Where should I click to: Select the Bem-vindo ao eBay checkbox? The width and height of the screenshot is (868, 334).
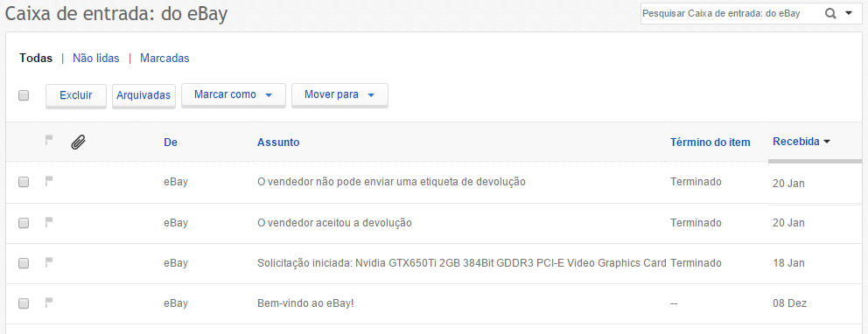pos(24,303)
